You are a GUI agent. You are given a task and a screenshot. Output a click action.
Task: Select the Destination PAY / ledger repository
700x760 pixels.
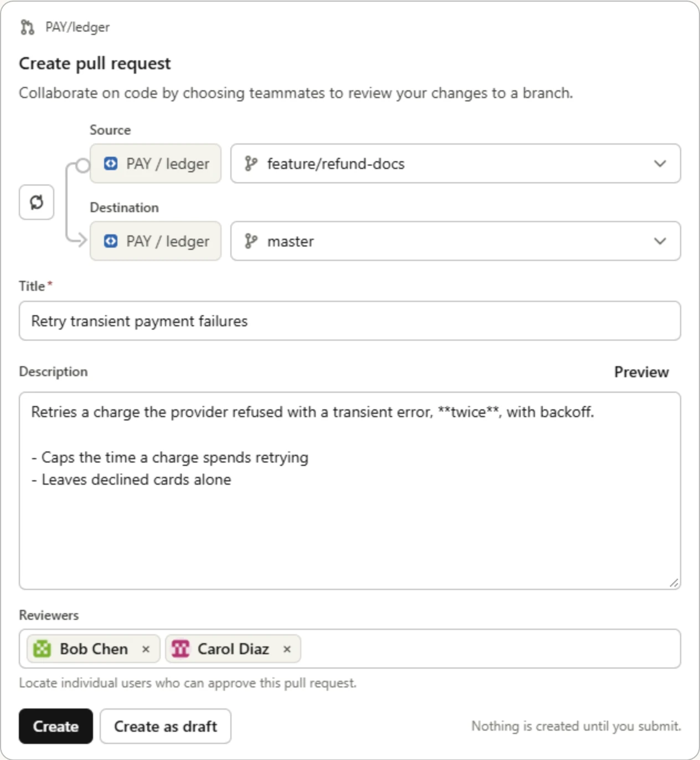(156, 241)
